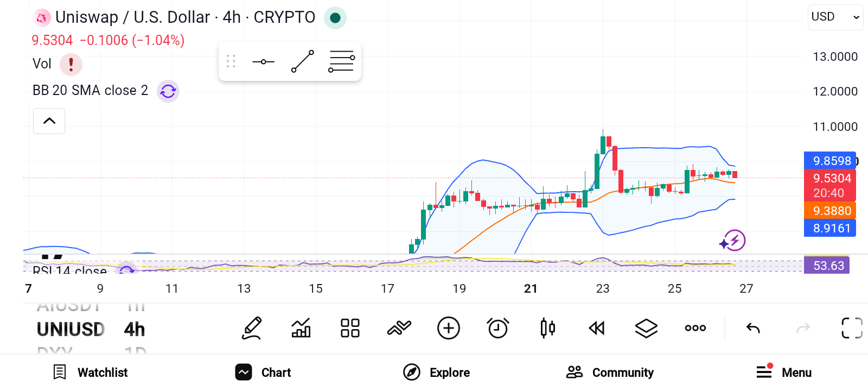Create an alert with the alarm clock icon

pos(498,328)
